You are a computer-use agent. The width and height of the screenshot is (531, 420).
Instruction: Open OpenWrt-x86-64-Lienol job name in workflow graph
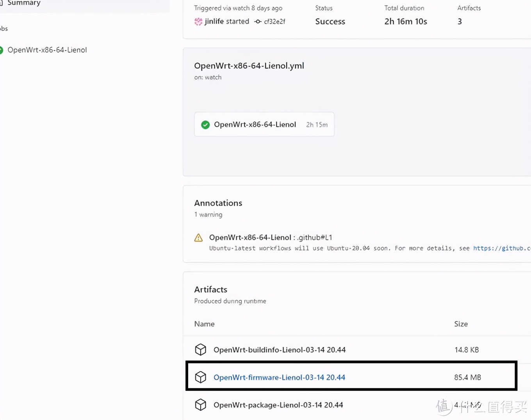[x=255, y=125]
